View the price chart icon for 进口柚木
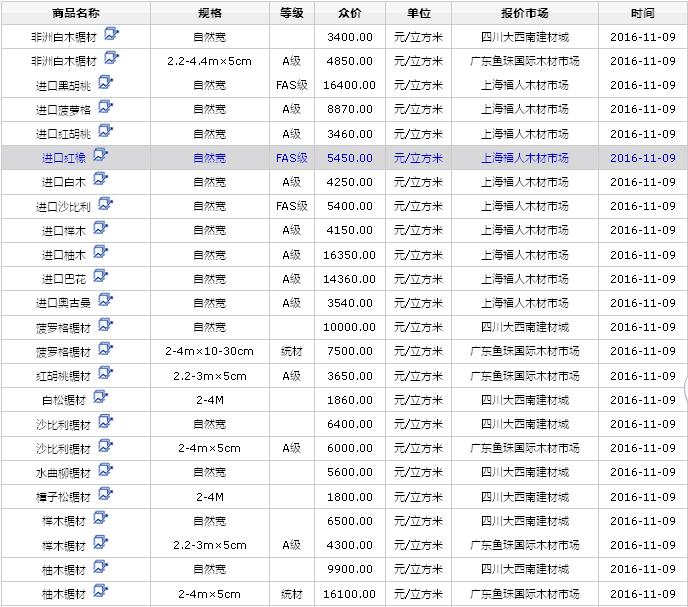This screenshot has width=688, height=607. (100, 253)
